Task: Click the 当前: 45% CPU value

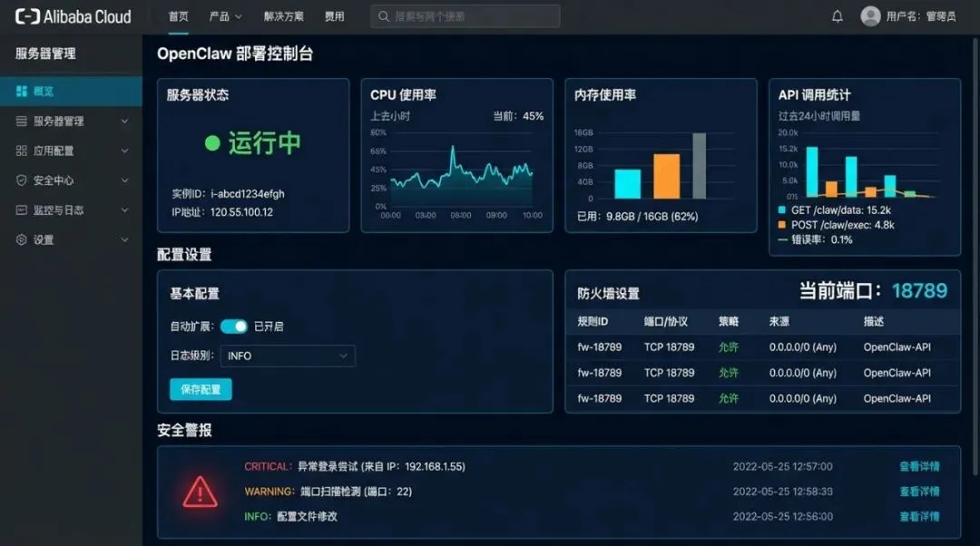Action: (x=518, y=116)
